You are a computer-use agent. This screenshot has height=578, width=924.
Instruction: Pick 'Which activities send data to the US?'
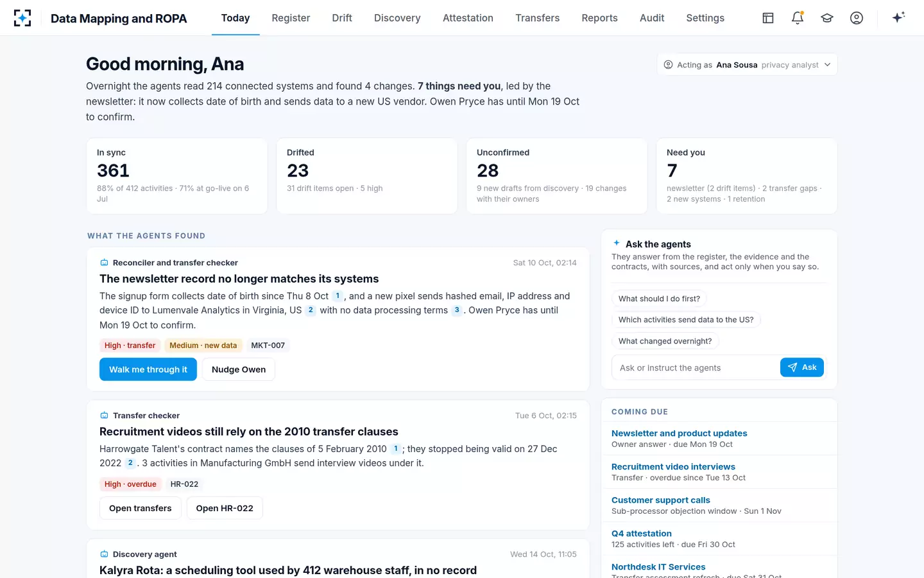(686, 320)
